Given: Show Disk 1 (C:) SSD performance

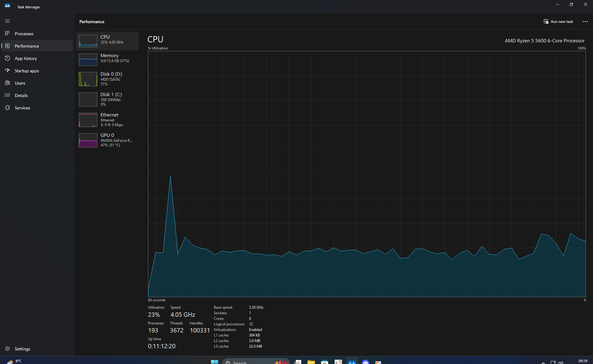Looking at the screenshot, I should click(x=107, y=99).
